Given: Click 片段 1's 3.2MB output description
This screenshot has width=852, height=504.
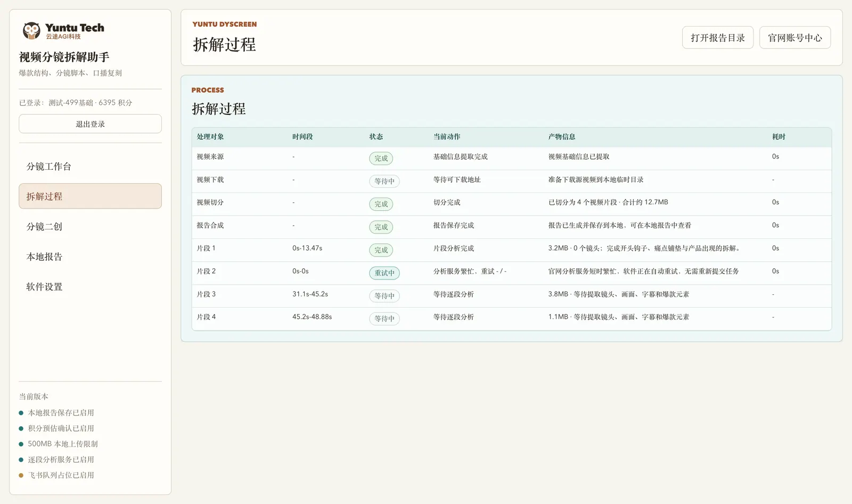Looking at the screenshot, I should (x=645, y=248).
